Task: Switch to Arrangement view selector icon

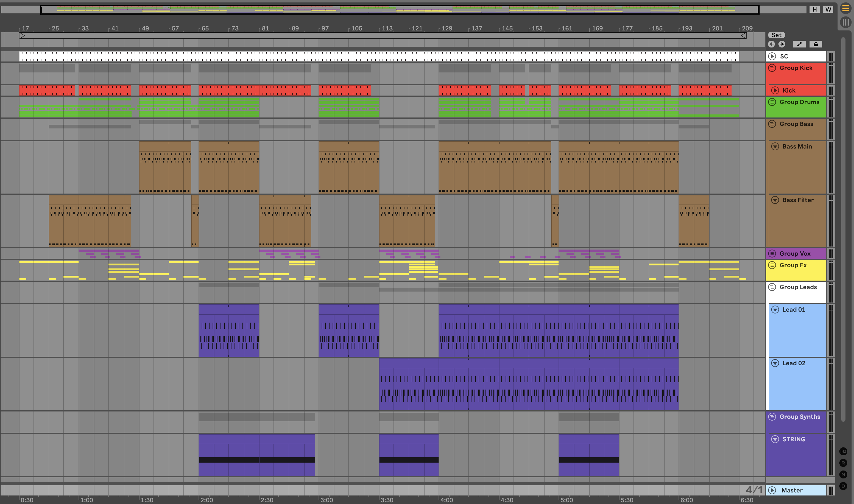Action: pyautogui.click(x=845, y=9)
